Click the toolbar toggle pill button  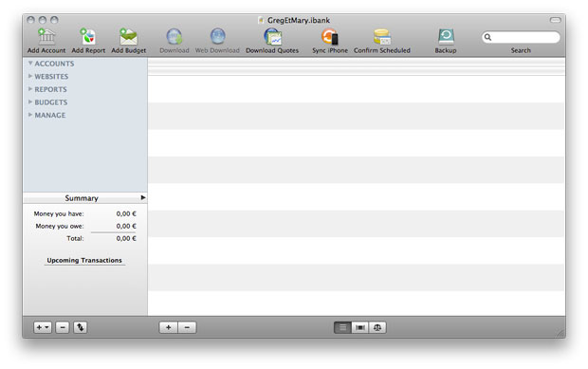tap(556, 20)
